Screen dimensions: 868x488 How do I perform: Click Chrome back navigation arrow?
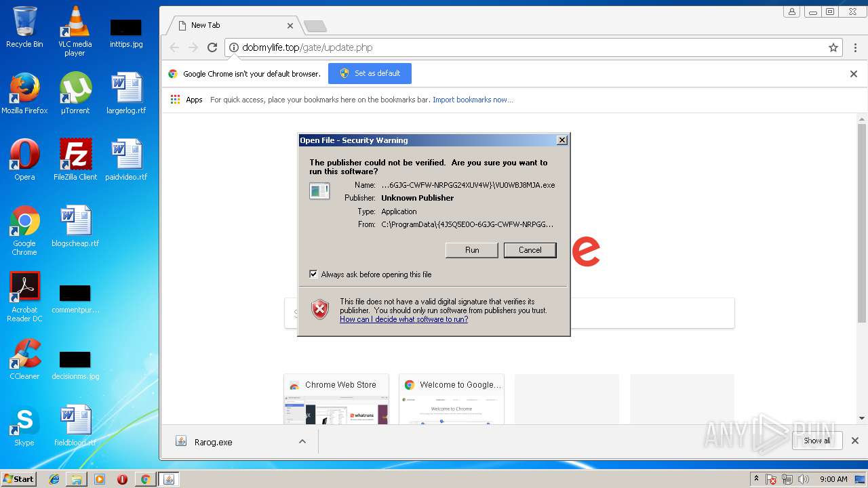(x=174, y=47)
